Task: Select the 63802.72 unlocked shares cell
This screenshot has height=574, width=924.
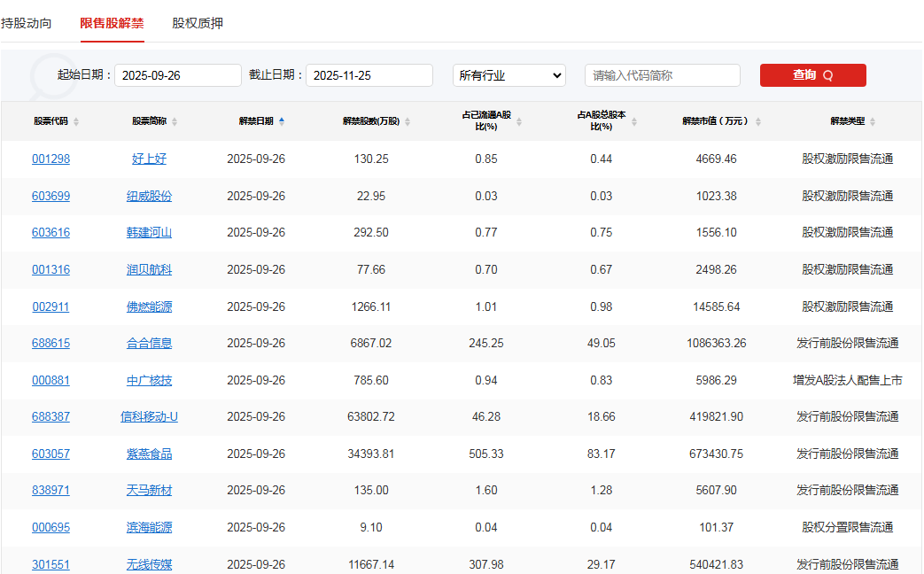Action: click(371, 417)
